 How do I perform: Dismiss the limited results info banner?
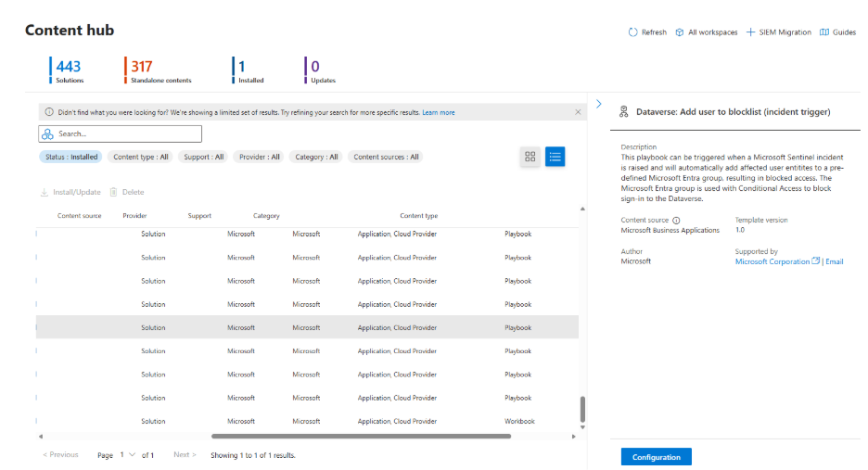tap(578, 112)
